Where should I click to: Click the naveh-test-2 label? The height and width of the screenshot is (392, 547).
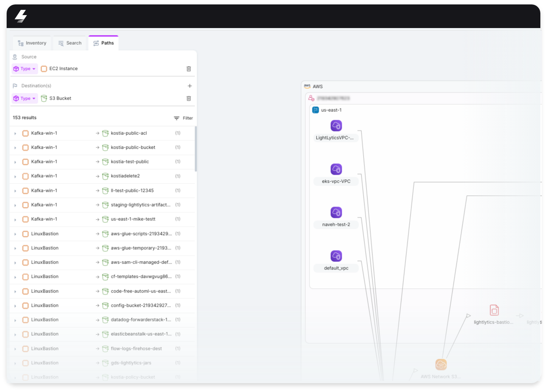click(336, 224)
